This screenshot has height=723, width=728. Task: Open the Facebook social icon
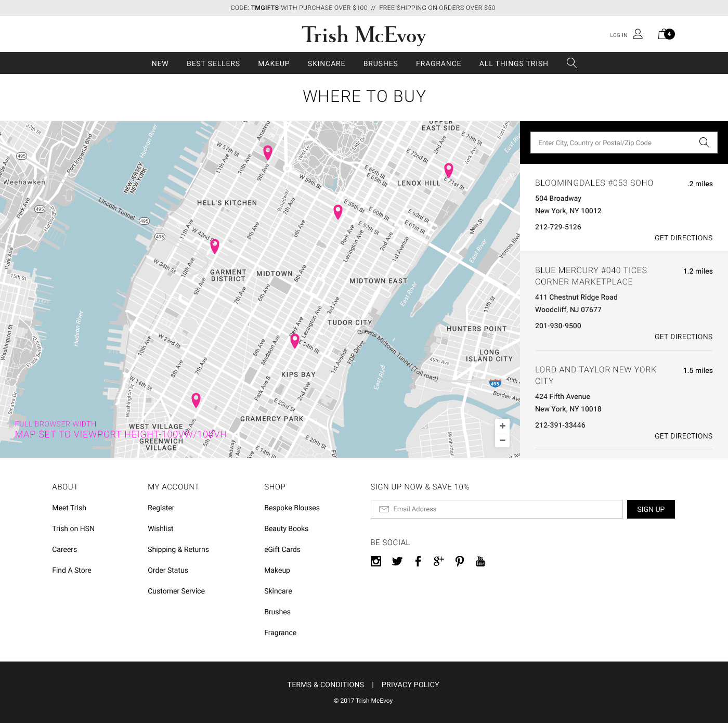pos(418,561)
